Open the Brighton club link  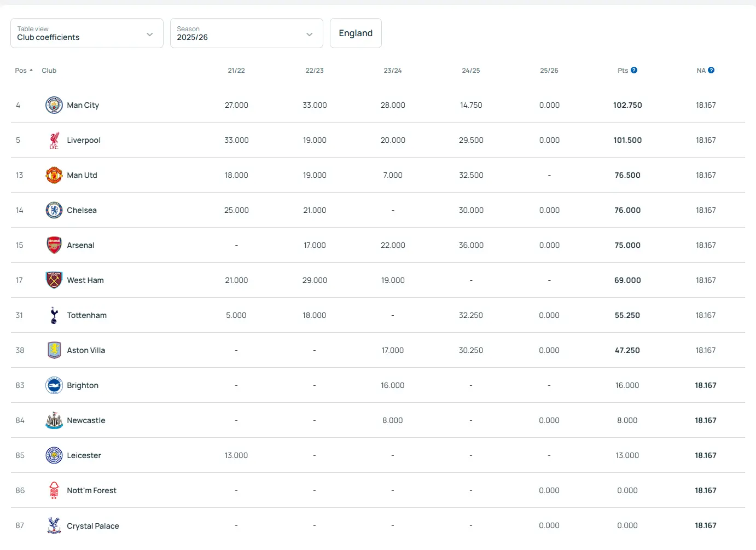83,385
